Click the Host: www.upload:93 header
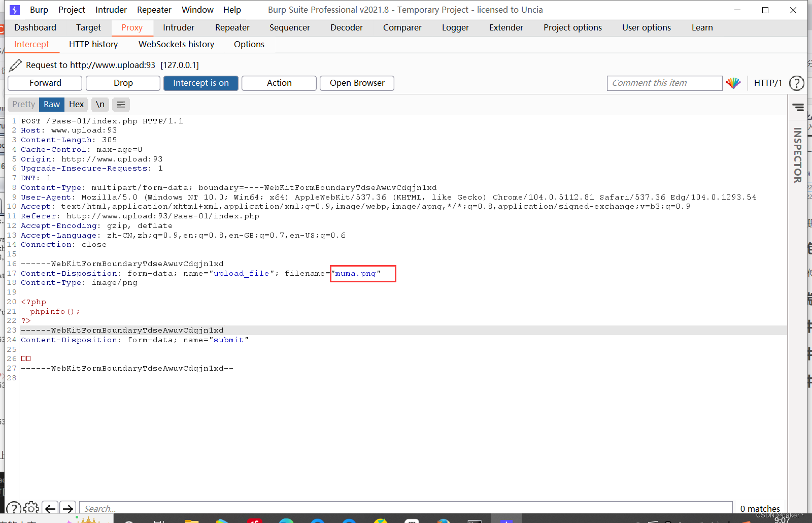Screen dimensions: 812x523 pos(69,130)
